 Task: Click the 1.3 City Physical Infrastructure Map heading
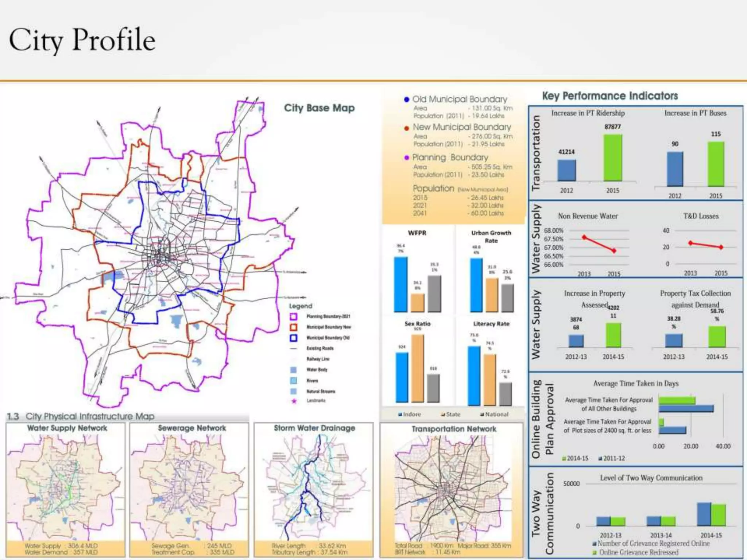click(81, 416)
